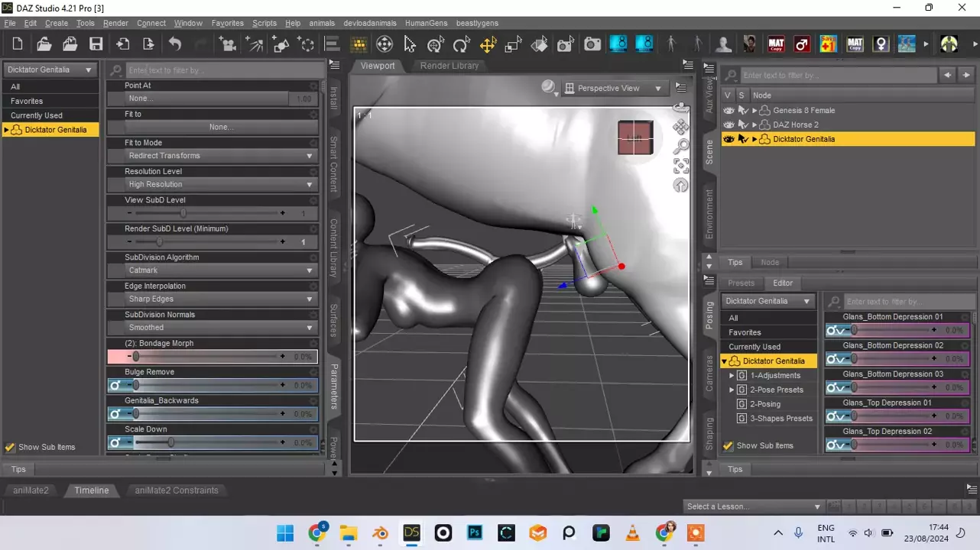The height and width of the screenshot is (550, 980).
Task: Click the Fit to None button
Action: (220, 127)
